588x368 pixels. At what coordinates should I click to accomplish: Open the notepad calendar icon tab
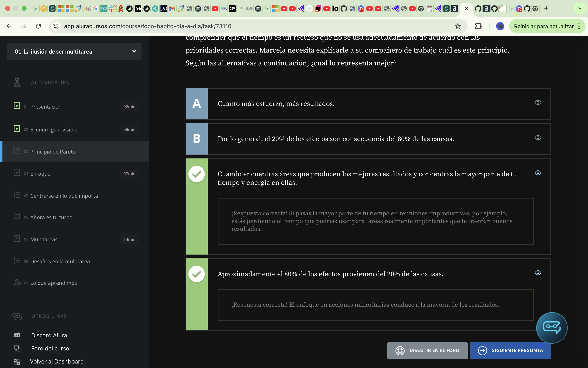pyautogui.click(x=430, y=9)
